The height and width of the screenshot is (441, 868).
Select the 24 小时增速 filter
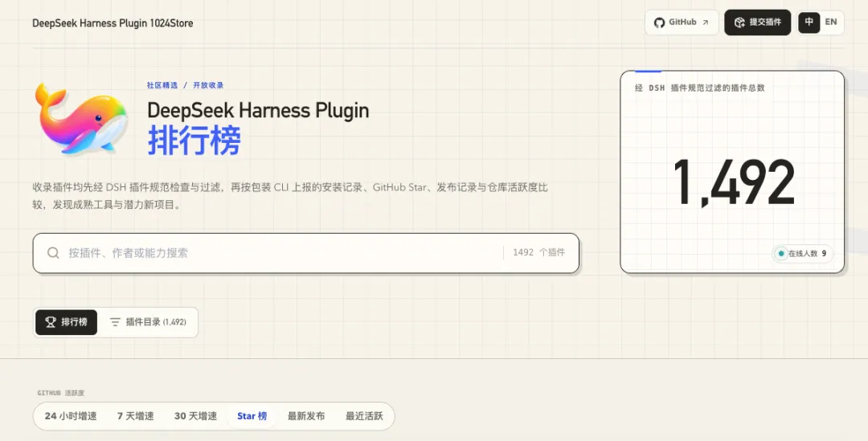[71, 416]
